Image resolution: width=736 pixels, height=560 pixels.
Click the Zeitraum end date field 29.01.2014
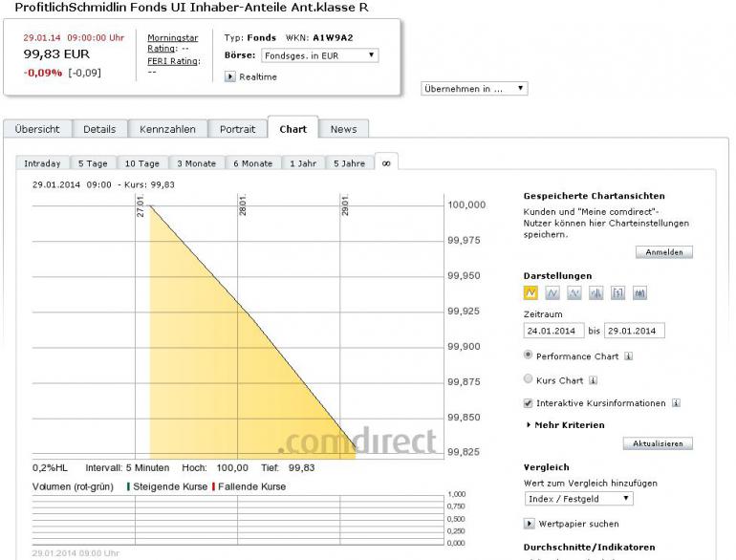[634, 331]
